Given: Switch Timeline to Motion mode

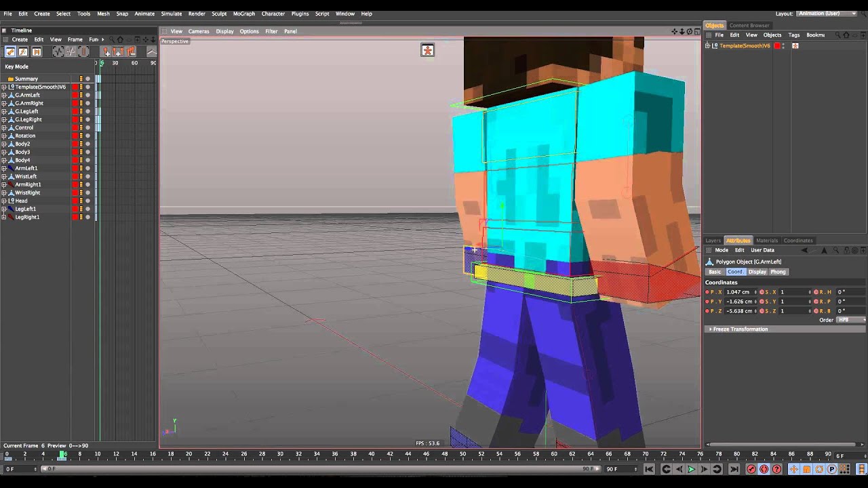Looking at the screenshot, I should (x=37, y=52).
